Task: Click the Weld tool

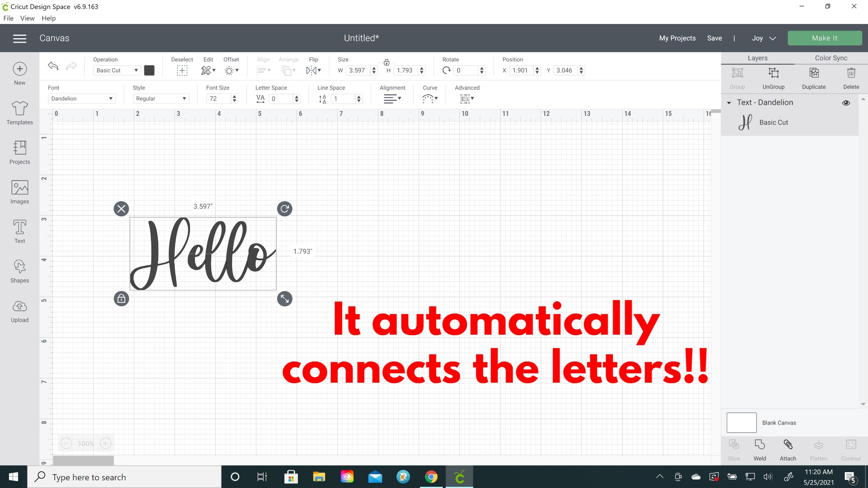Action: tap(759, 450)
